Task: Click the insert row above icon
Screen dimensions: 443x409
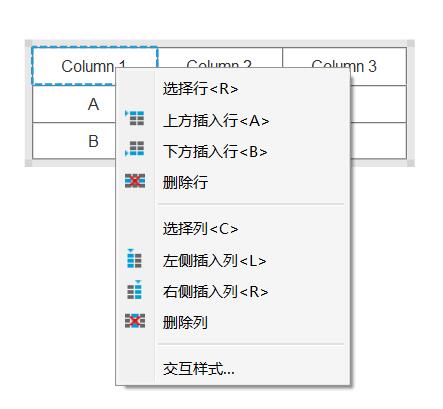Action: (135, 118)
